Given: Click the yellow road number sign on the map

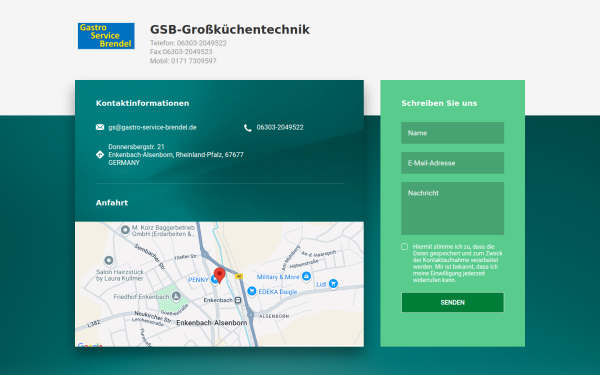Looking at the screenshot, I should (239, 276).
